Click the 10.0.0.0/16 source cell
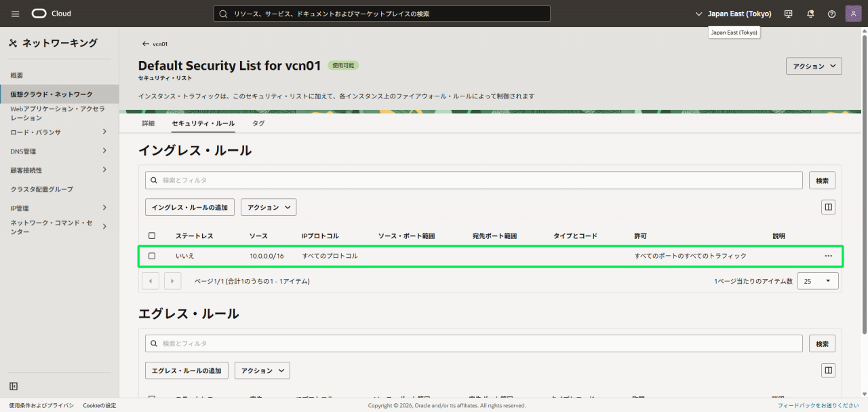868x412 pixels. coord(267,256)
